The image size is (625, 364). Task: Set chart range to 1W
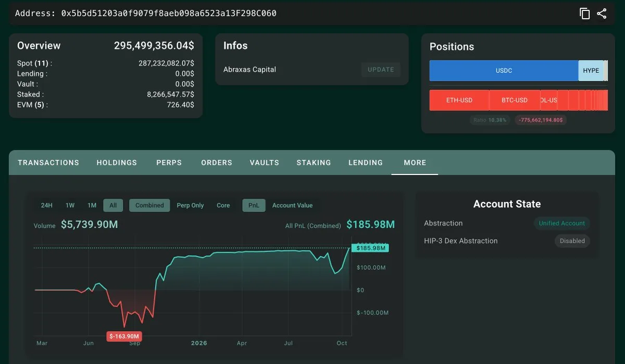(x=70, y=205)
